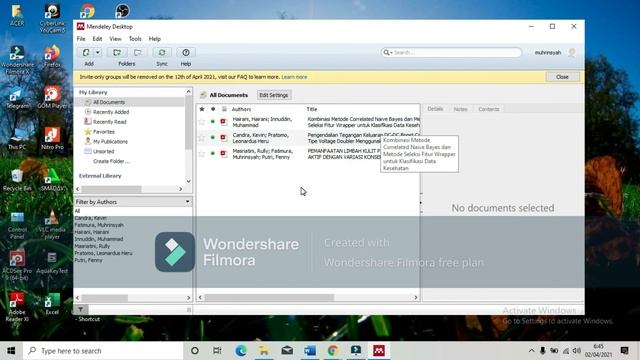Toggle read status dot for Candra row
This screenshot has height=360, width=640.
(212, 138)
